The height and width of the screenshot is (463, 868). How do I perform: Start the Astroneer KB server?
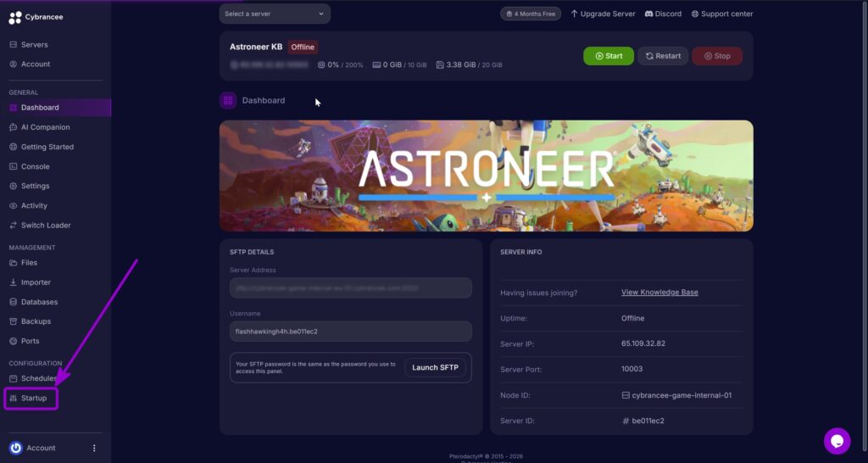(x=609, y=56)
